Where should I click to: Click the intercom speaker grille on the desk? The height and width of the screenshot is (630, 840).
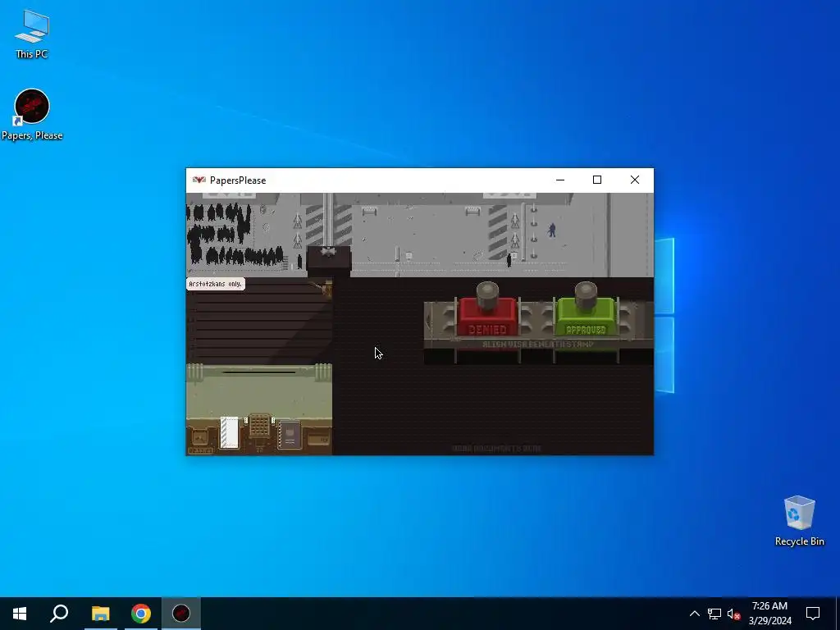click(x=260, y=426)
